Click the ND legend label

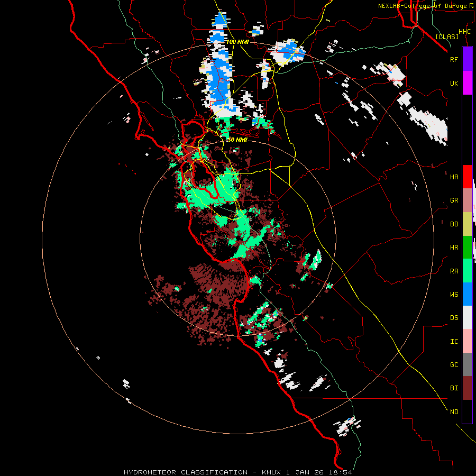coord(454,412)
